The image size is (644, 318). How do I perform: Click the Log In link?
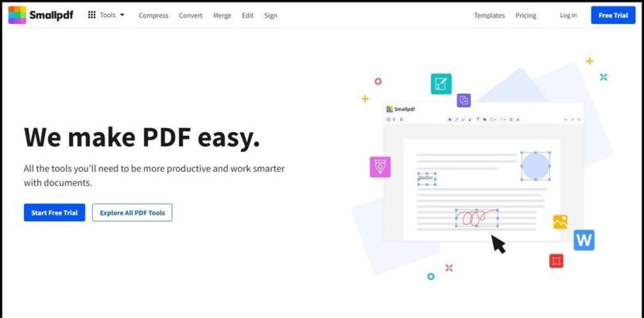tap(568, 15)
